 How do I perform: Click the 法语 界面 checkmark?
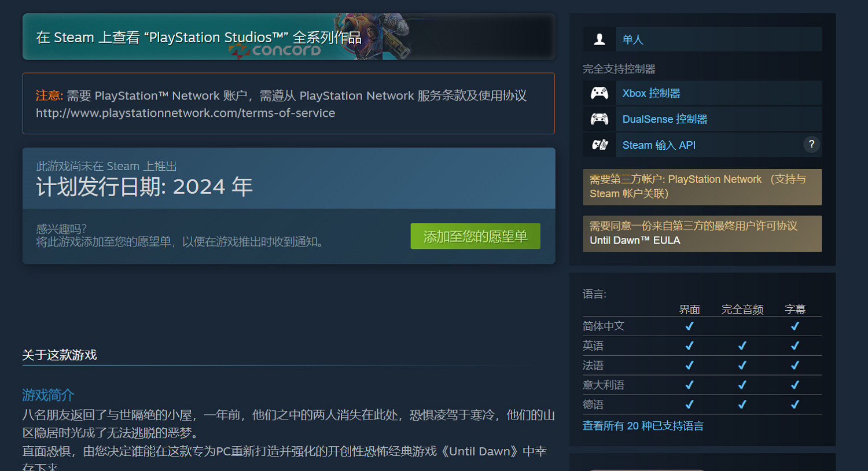690,365
